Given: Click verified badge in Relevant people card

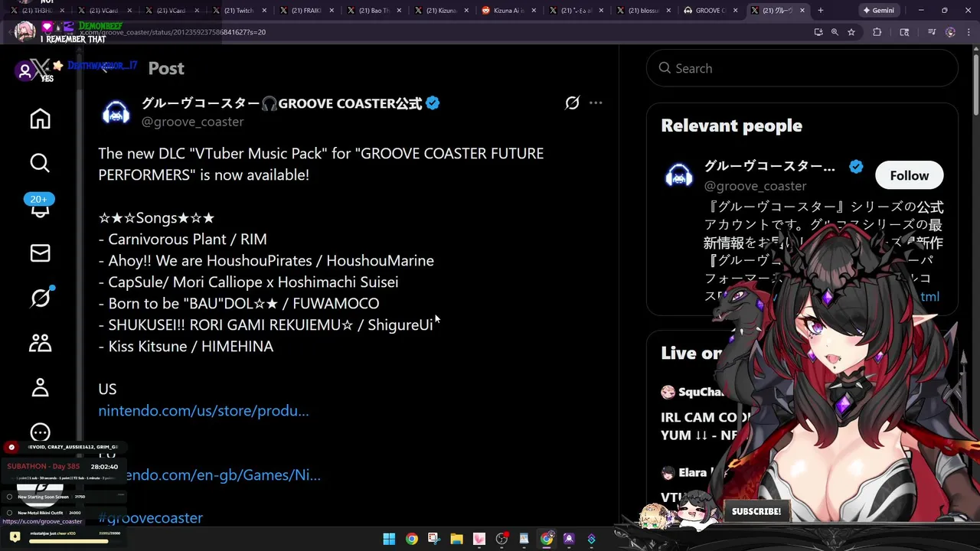Looking at the screenshot, I should coord(856,166).
